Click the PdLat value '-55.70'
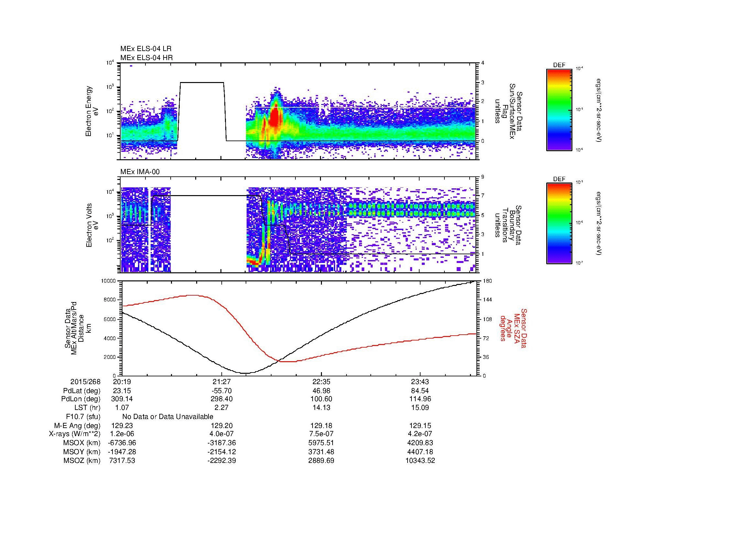Viewport: 756px width, 534px height. coord(222,391)
